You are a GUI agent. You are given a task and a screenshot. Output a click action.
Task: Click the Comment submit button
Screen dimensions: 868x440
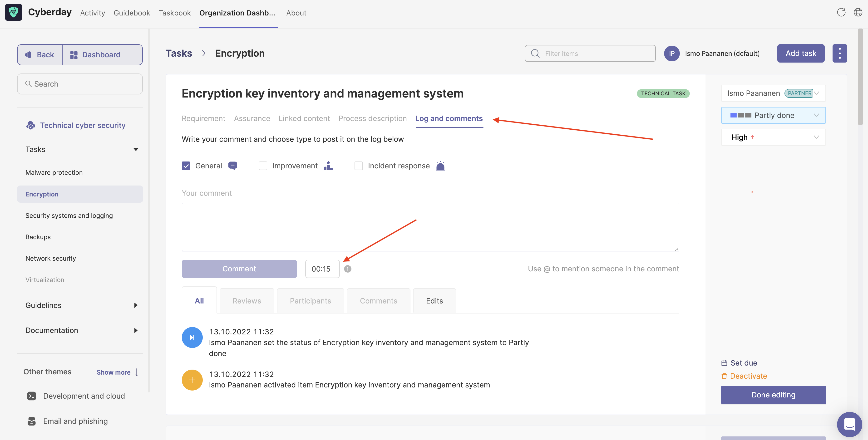pyautogui.click(x=239, y=269)
